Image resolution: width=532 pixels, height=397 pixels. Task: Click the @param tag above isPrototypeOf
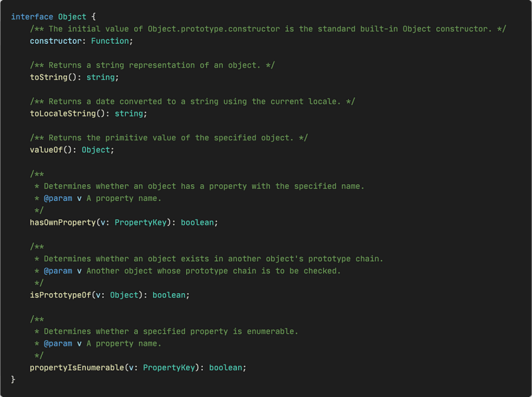58,271
